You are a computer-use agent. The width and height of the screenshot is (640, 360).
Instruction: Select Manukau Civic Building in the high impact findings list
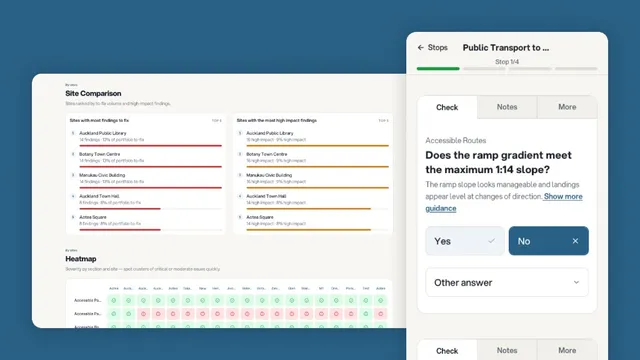tap(269, 175)
